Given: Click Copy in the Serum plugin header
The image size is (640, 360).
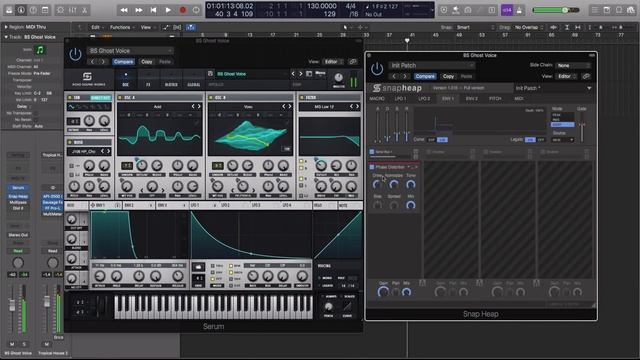Looking at the screenshot, I should (147, 62).
